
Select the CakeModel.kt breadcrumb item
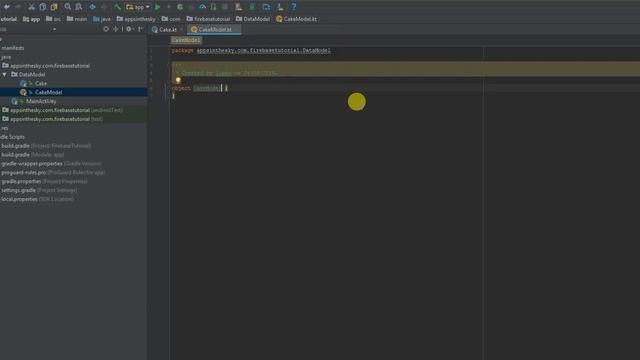(296, 19)
